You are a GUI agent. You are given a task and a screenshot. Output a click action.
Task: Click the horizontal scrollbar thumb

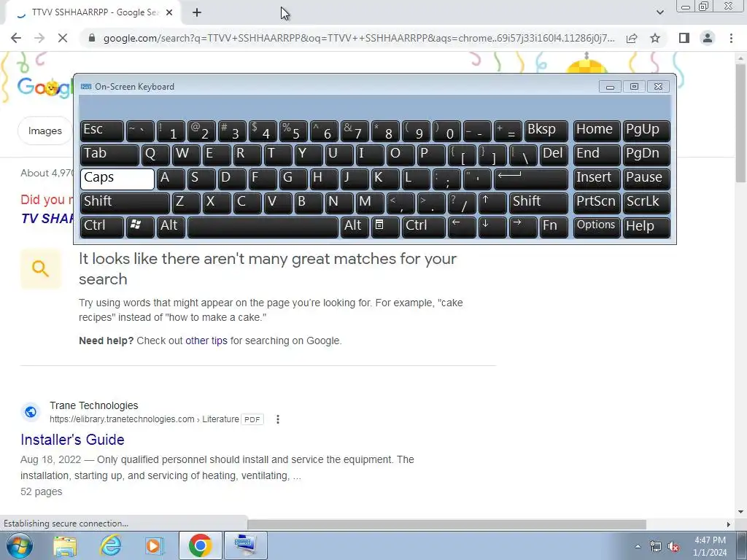(446, 524)
